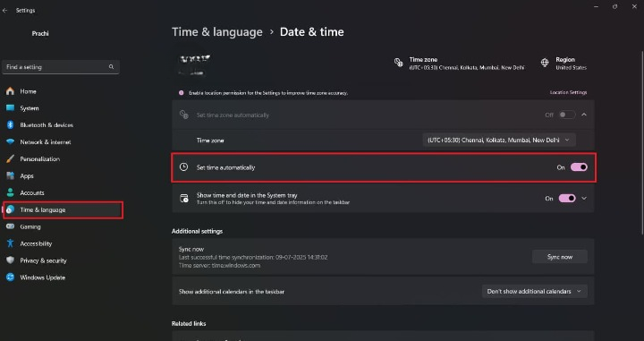Image resolution: width=644 pixels, height=341 pixels.
Task: Open the additional calendars dropdown
Action: pos(534,291)
